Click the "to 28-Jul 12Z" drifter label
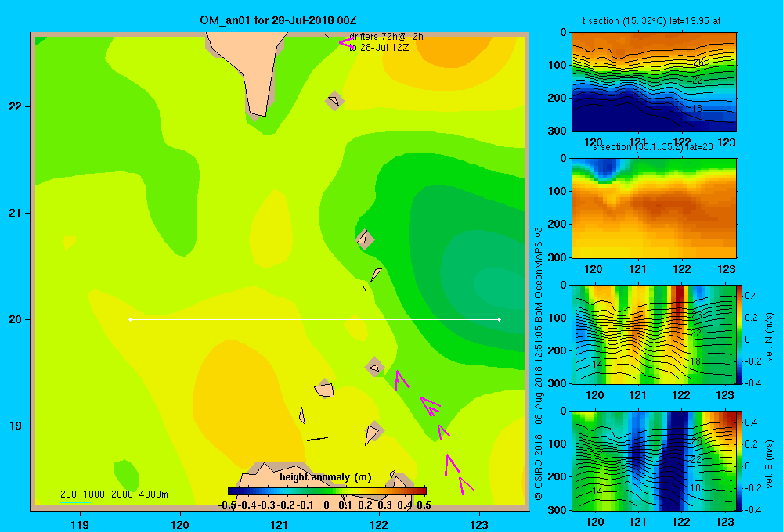Screen dimensions: 783x532 [x=379, y=48]
